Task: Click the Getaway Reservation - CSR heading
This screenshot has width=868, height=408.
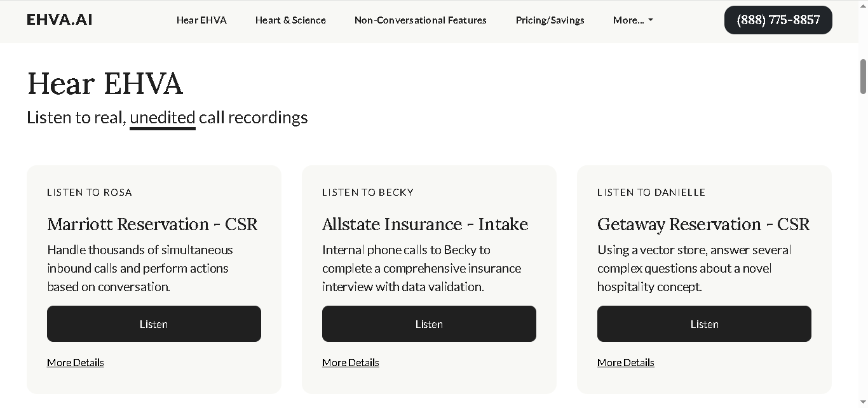Action: point(703,224)
